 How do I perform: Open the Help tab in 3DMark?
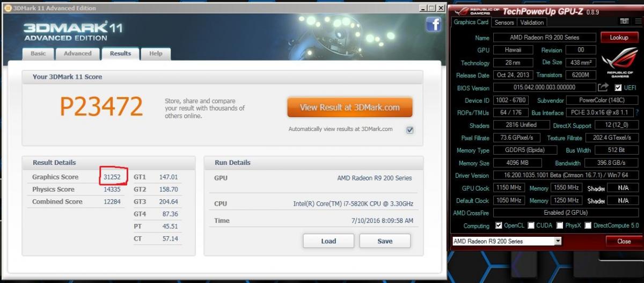tap(156, 54)
